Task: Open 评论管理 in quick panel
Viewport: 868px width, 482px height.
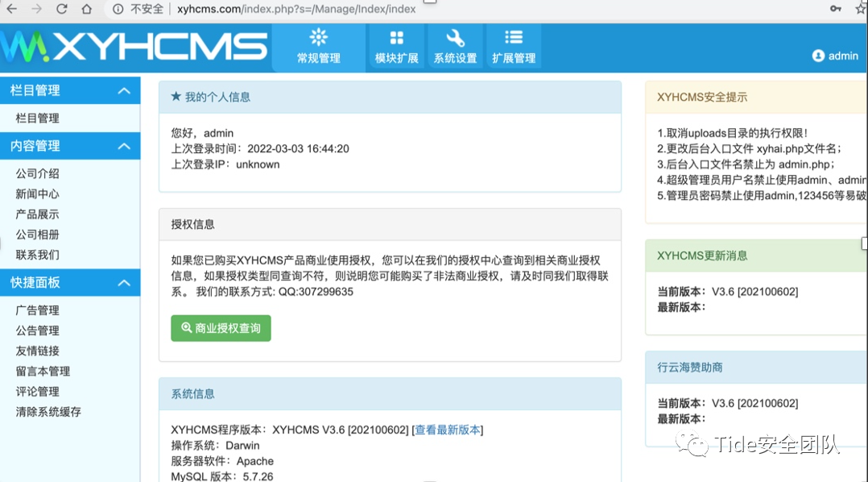Action: (x=38, y=392)
